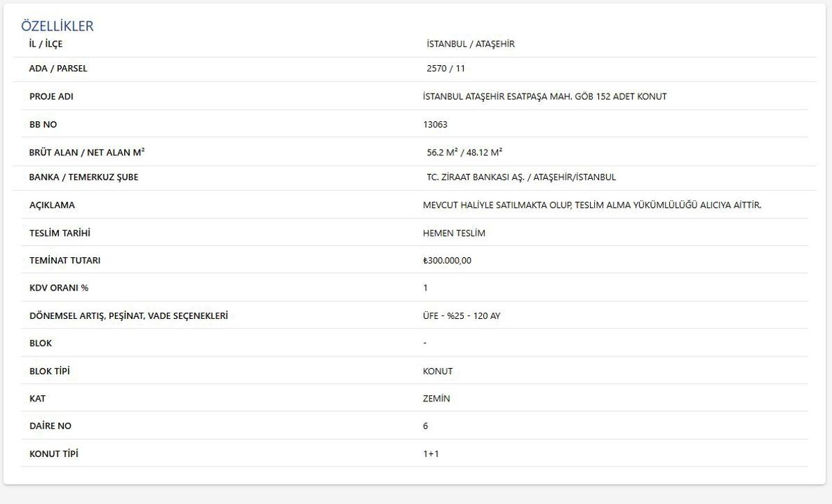
Task: Click the DAİRE NO value 6
Action: 425,426
